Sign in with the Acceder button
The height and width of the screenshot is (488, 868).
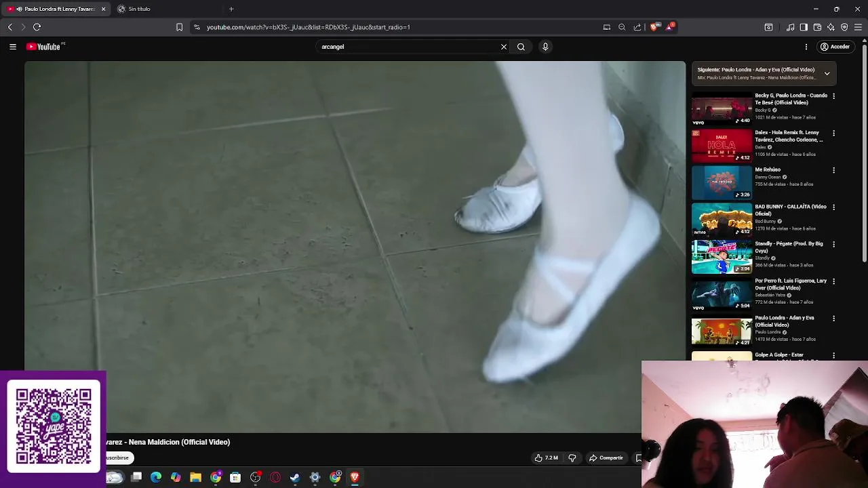(x=834, y=47)
